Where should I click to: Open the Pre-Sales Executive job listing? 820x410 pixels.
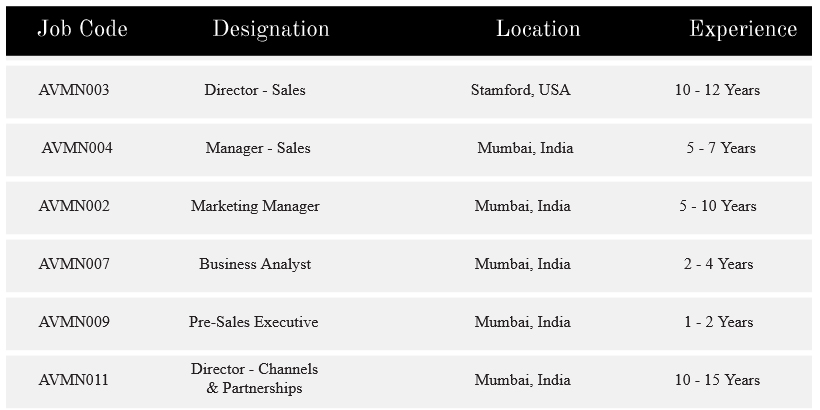(x=254, y=322)
